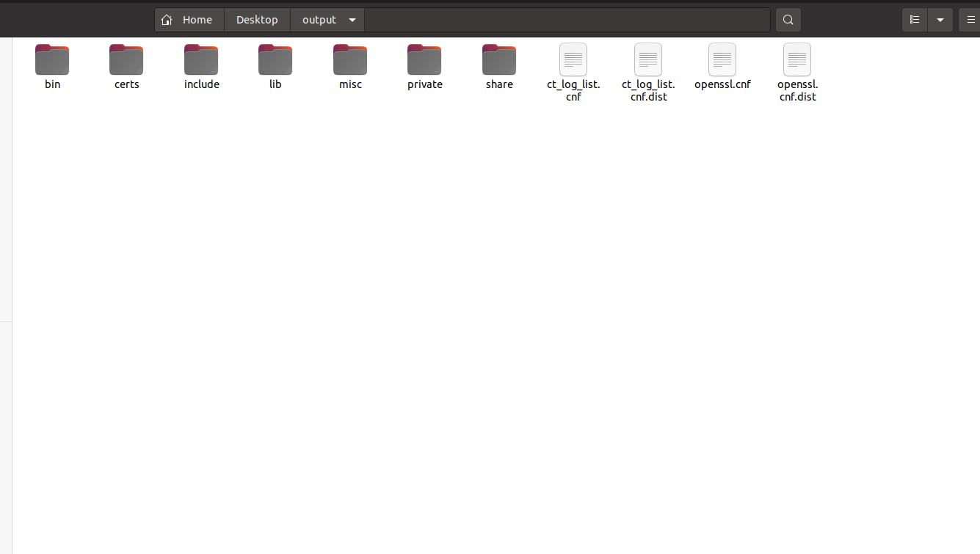The height and width of the screenshot is (554, 980).
Task: Go to Desktop in path bar
Action: pos(257,20)
